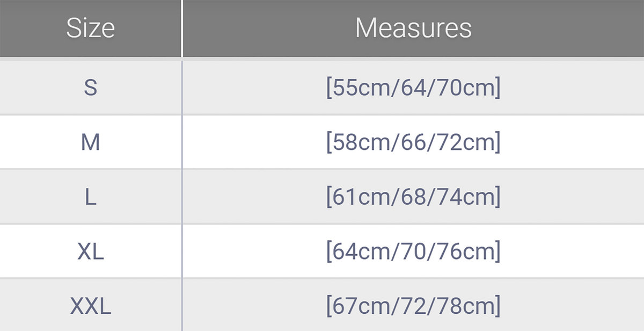644x331 pixels.
Task: Click the [64cm/70/76cm] measures value
Action: tap(413, 251)
